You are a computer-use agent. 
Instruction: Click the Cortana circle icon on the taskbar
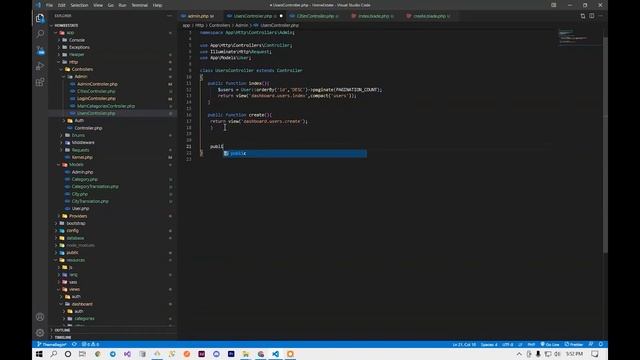tap(68, 354)
